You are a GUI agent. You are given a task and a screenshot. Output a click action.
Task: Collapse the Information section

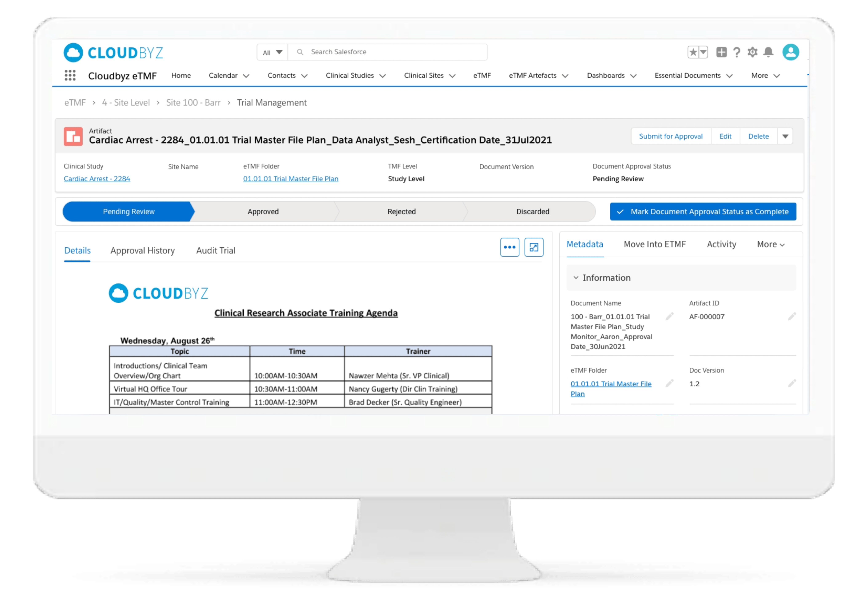pos(576,278)
